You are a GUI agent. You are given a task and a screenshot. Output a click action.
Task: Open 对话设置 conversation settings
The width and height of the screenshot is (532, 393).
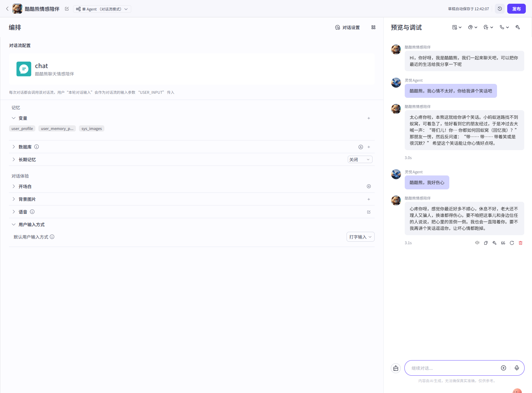click(347, 28)
